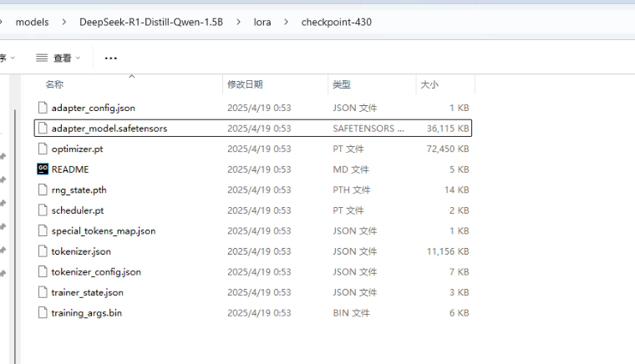The image size is (635, 364).
Task: Click the 14 KB size value
Action: pyautogui.click(x=457, y=190)
